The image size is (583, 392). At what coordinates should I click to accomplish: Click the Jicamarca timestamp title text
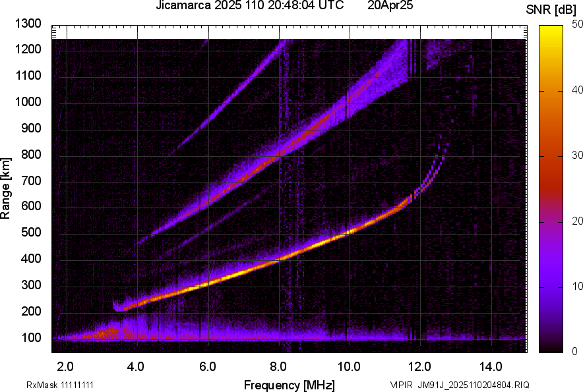point(249,6)
